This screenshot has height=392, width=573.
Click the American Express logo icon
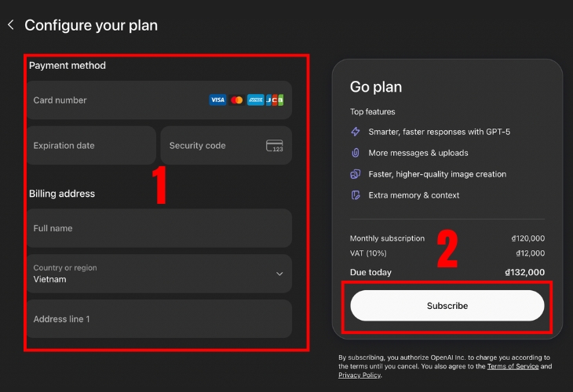point(255,100)
